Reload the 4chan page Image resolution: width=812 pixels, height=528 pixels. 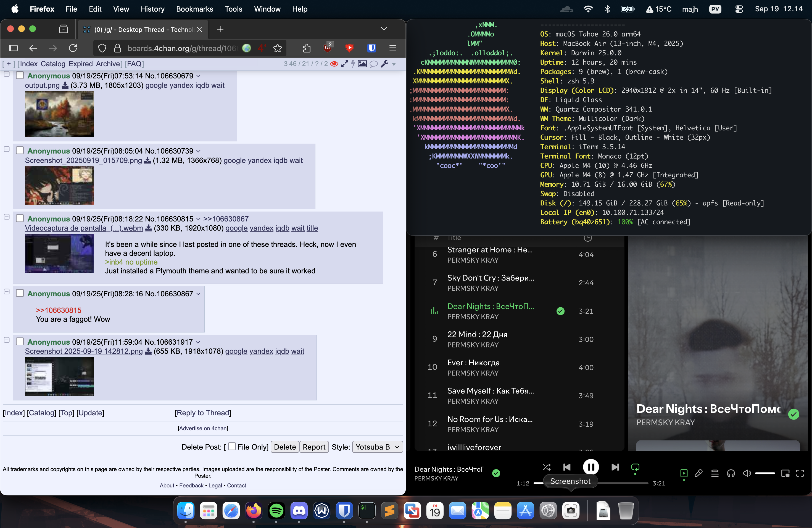[x=73, y=48]
